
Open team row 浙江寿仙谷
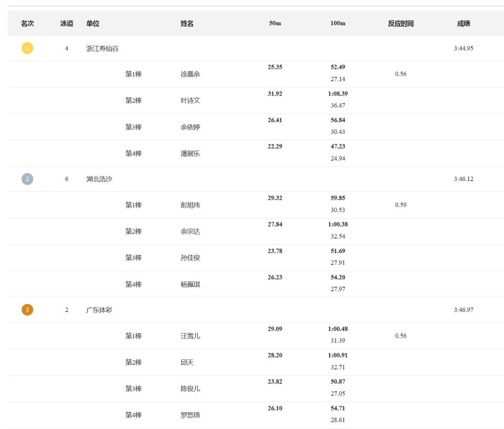[256, 48]
